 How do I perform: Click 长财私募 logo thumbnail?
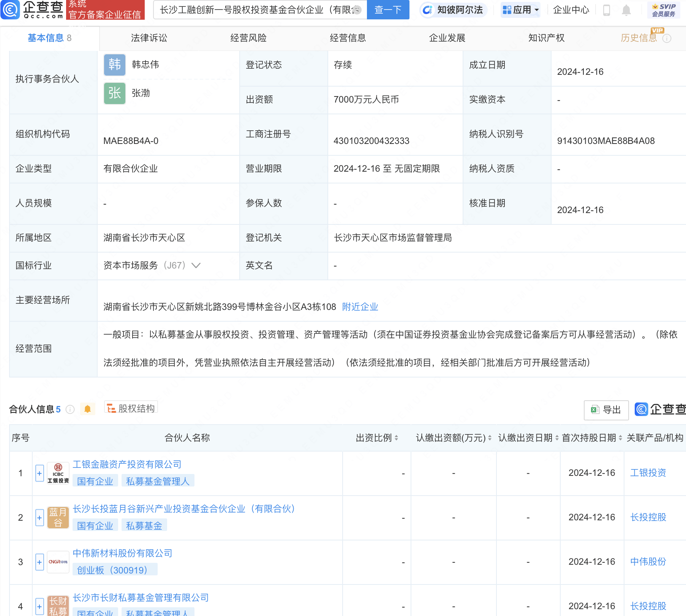pos(58,606)
